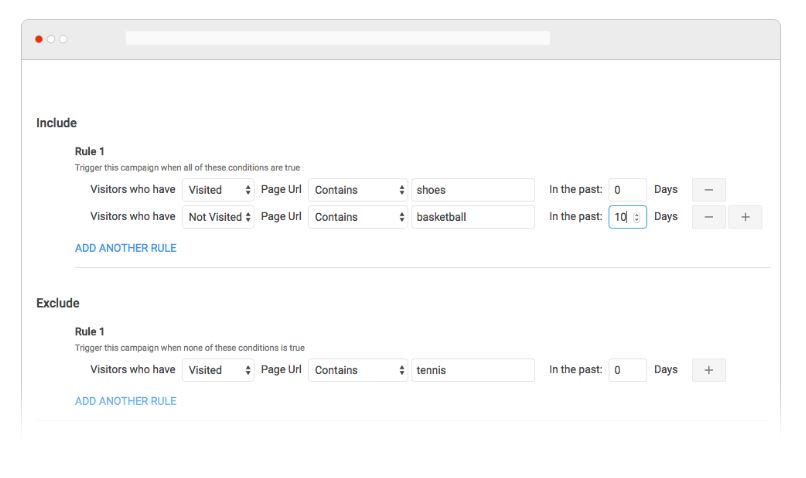Click the stepper arrows on the 10 days field
Screen dimensions: 806x478
637,217
